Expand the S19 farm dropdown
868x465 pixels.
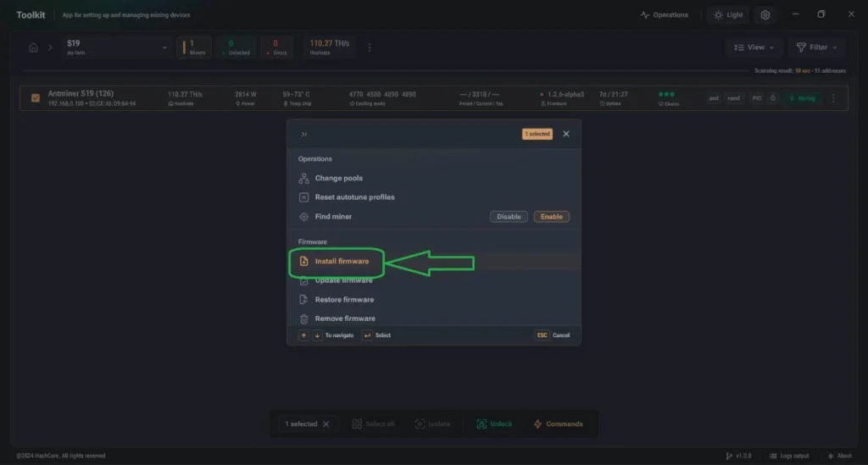[115, 47]
